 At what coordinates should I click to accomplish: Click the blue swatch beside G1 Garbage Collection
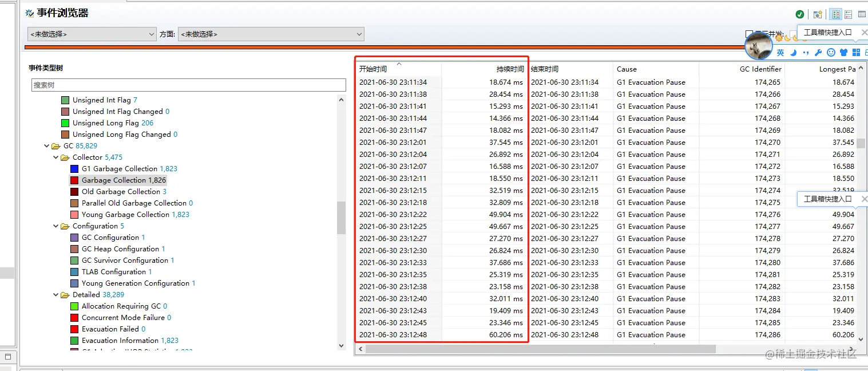point(74,169)
